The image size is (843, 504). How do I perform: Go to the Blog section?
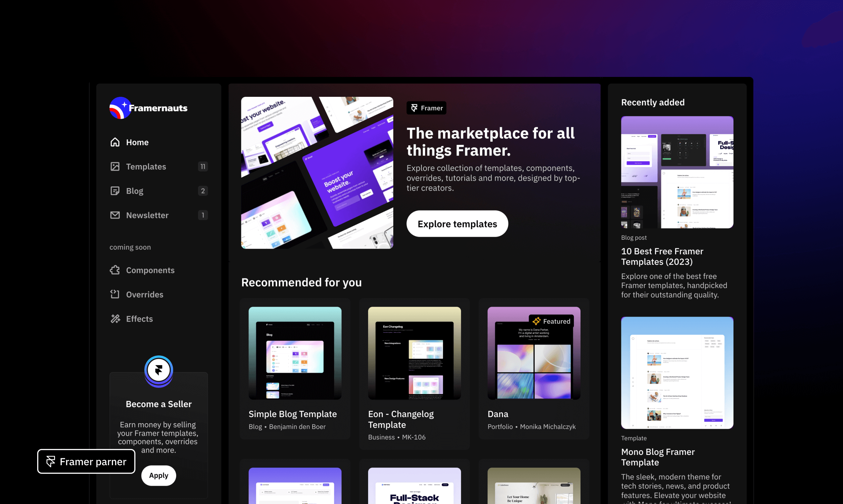159,191
